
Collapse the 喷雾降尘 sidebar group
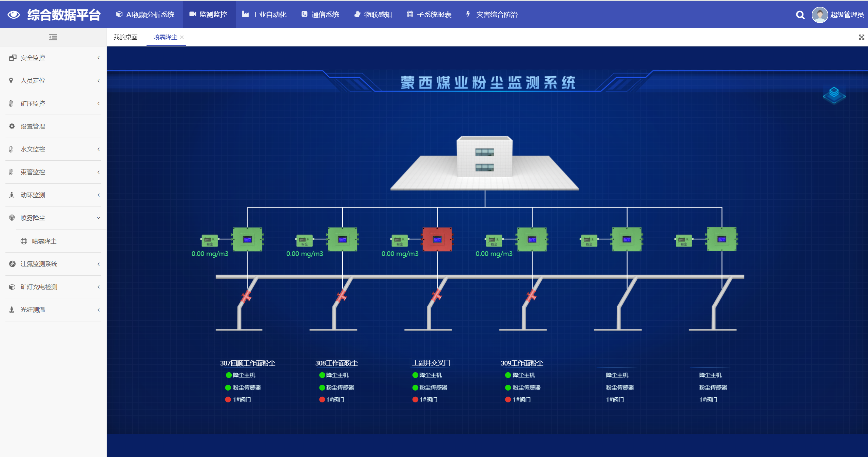[x=53, y=218]
